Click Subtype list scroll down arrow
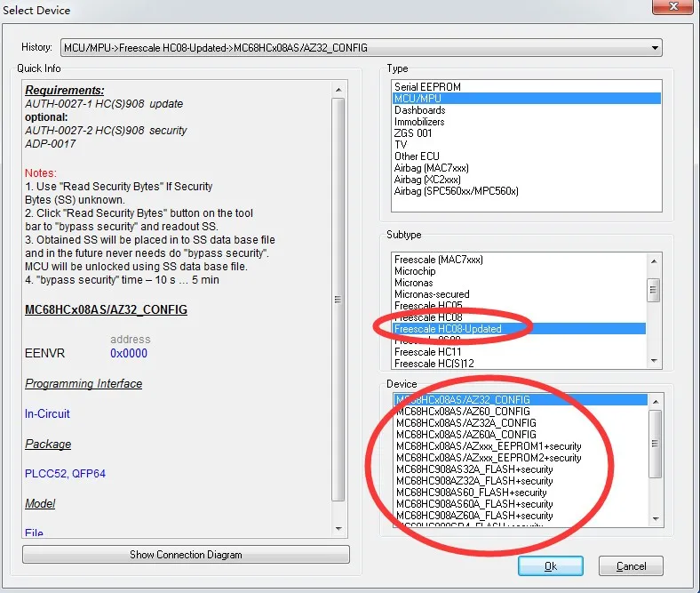The image size is (700, 593). click(x=654, y=361)
